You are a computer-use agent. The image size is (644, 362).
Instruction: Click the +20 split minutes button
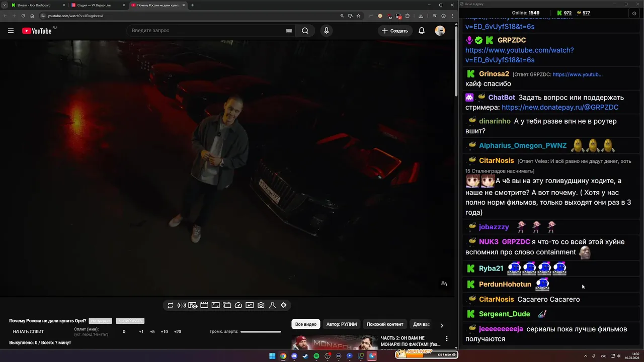point(178,332)
